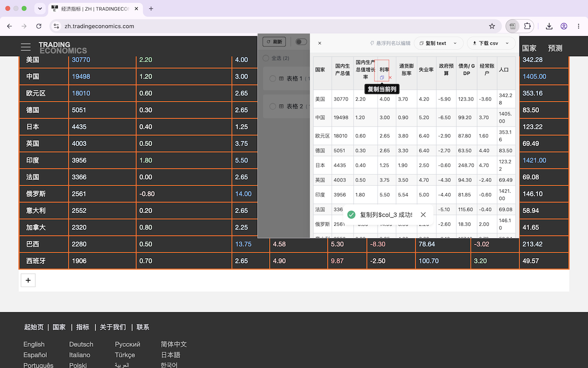Click the Trading Economics logo

click(x=62, y=48)
